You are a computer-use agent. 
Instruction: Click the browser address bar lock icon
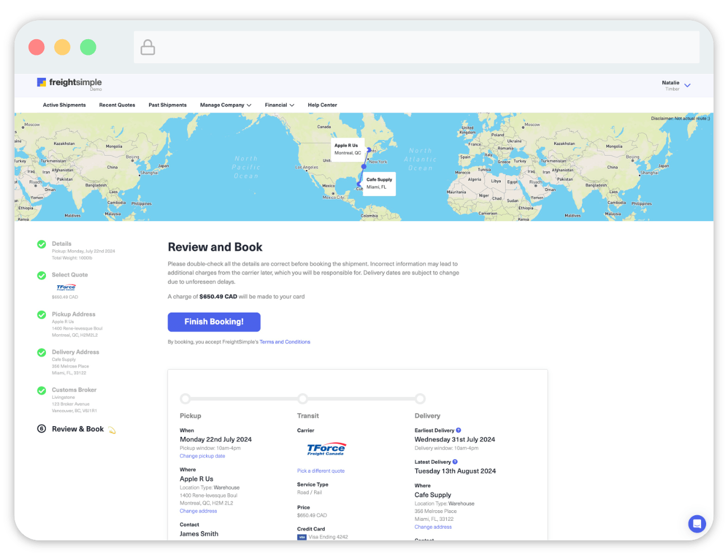click(148, 48)
